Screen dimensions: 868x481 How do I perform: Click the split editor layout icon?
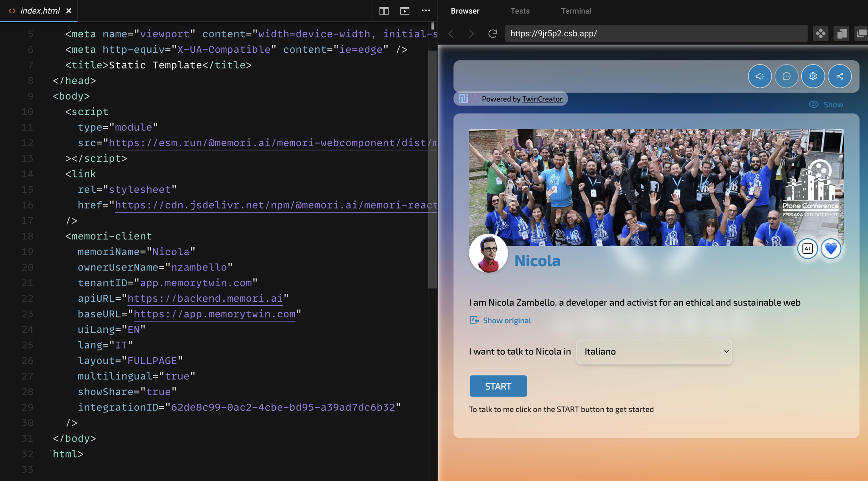[384, 11]
